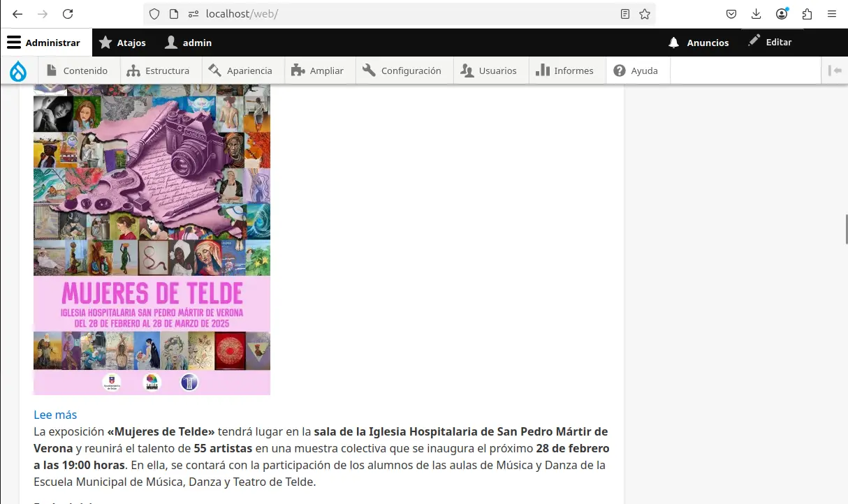
Task: Open the Ayuda question mark icon
Action: (x=619, y=70)
